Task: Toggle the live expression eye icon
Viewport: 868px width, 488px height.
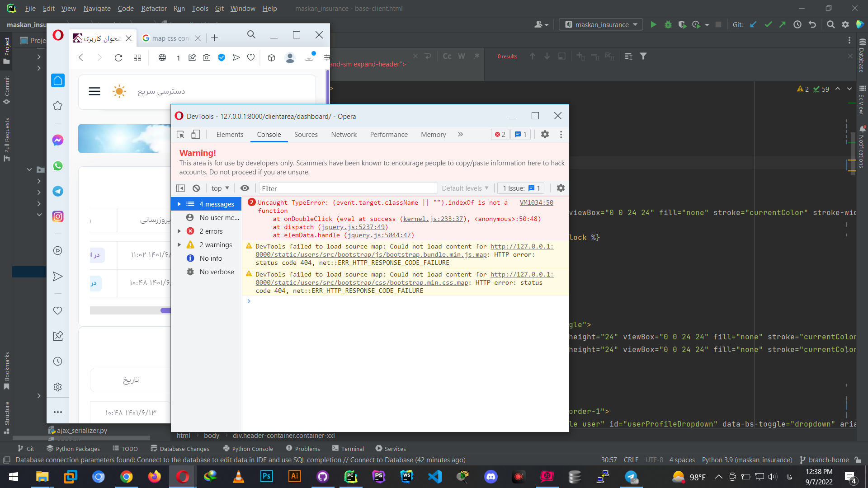Action: pyautogui.click(x=245, y=188)
